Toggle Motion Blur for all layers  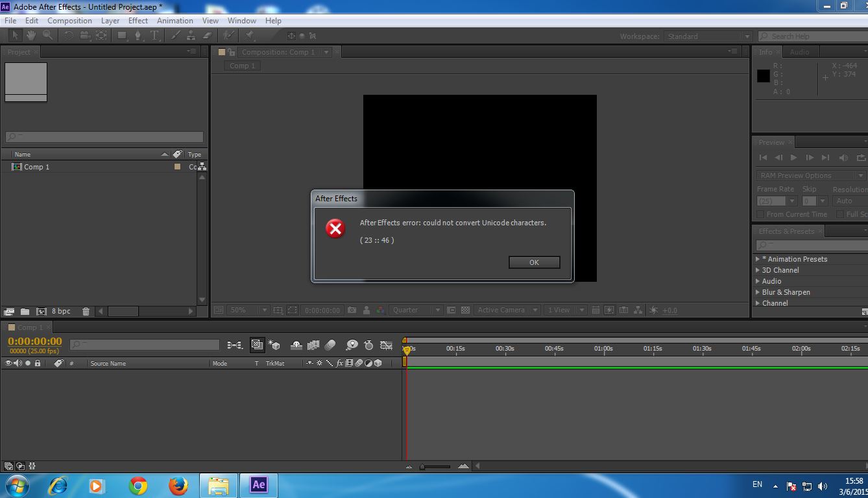coord(330,345)
